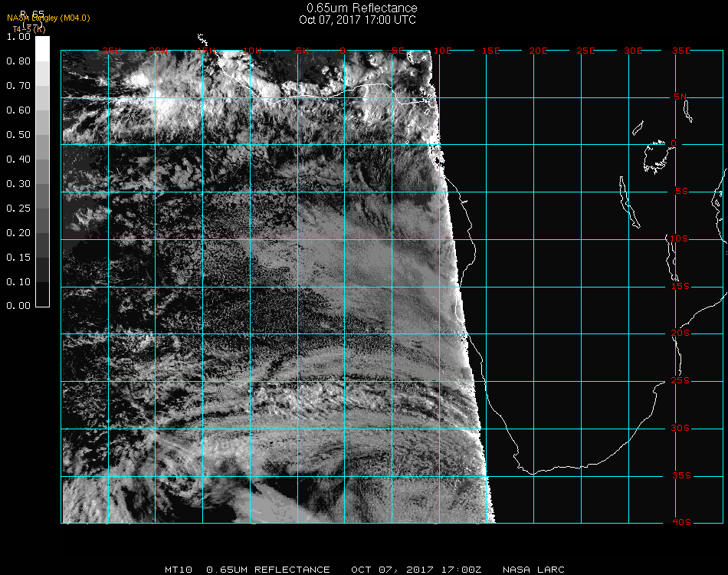This screenshot has height=575, width=728.
Task: Click the '0.65UM REFLECTANCE' bottom caption
Action: click(268, 570)
